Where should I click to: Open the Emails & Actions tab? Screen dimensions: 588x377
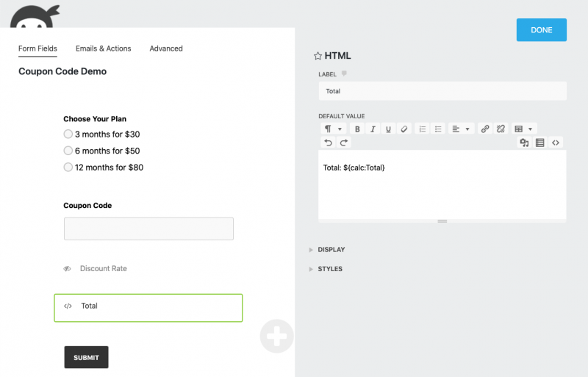click(x=103, y=49)
